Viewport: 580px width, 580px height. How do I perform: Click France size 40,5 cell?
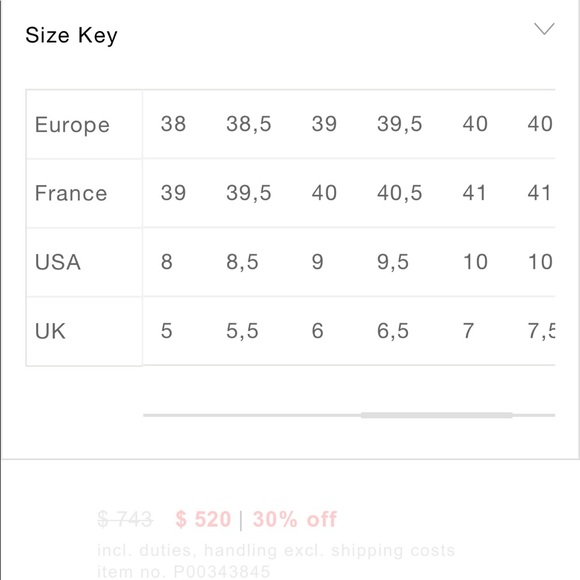point(399,193)
